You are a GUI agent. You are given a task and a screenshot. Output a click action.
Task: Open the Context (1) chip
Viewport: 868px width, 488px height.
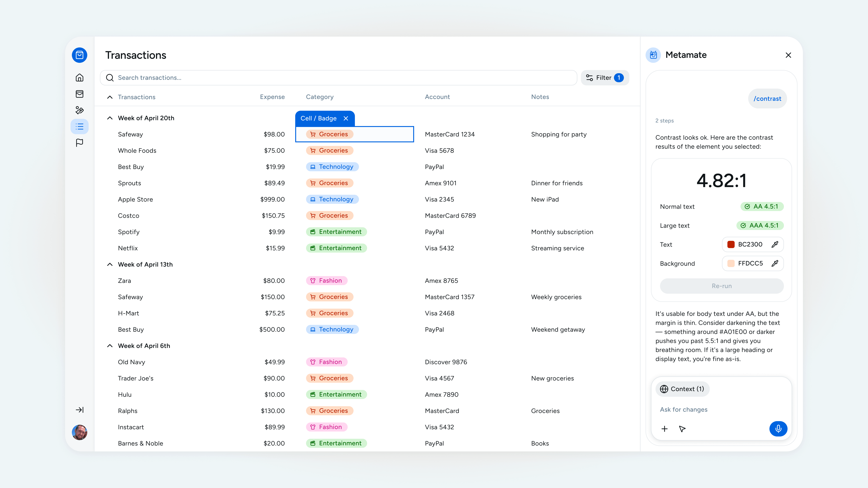coord(682,389)
